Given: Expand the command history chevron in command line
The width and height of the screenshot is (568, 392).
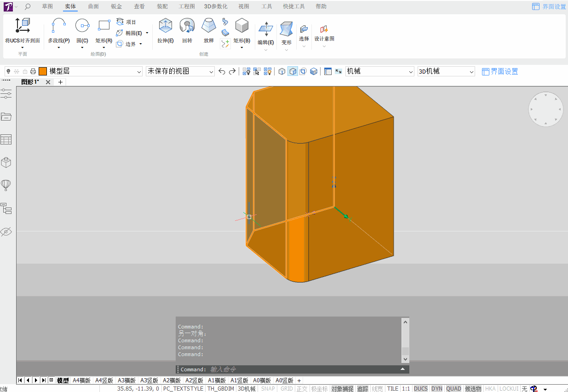Looking at the screenshot, I should tap(403, 369).
